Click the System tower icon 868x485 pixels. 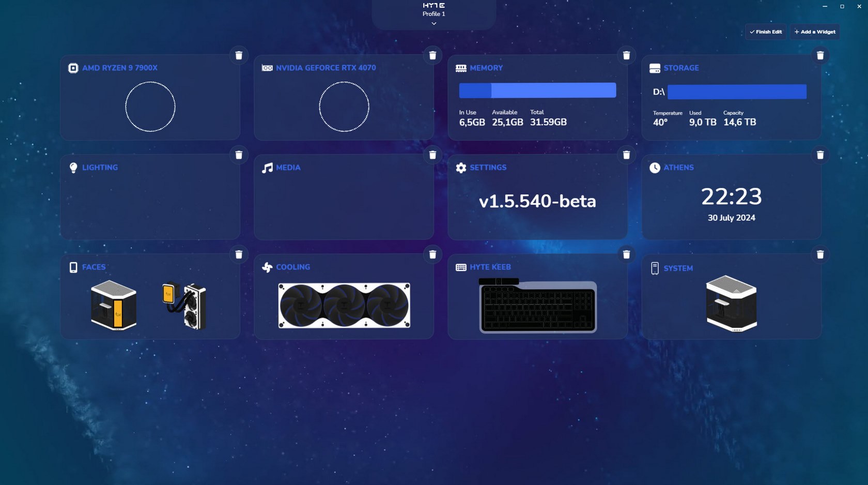(x=655, y=268)
